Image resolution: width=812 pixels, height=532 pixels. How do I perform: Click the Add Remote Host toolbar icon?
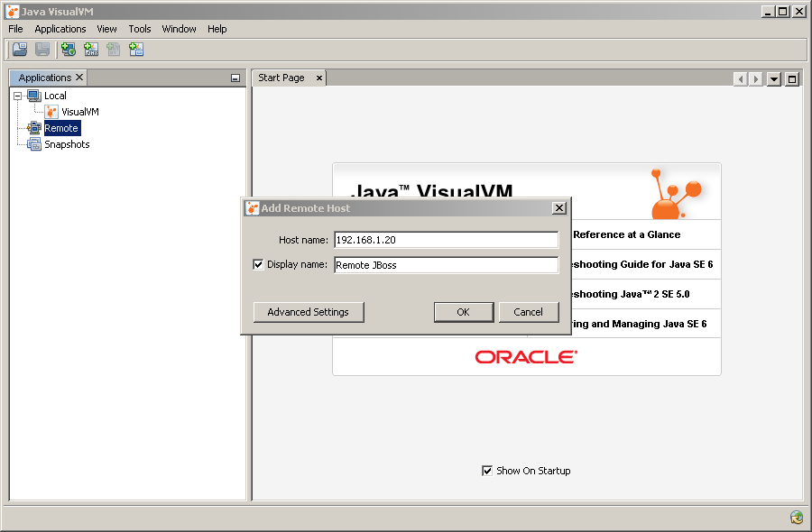pyautogui.click(x=69, y=50)
